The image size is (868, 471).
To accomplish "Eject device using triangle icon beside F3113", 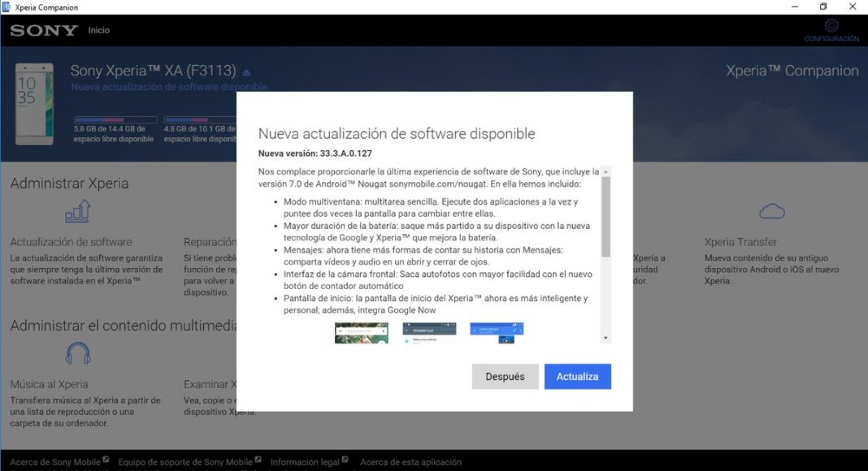I will [x=246, y=72].
